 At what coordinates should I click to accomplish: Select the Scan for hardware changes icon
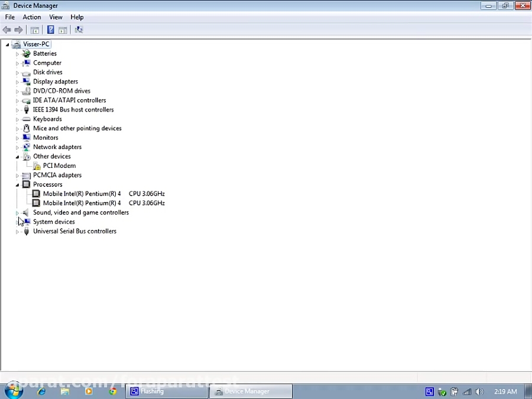tap(79, 30)
